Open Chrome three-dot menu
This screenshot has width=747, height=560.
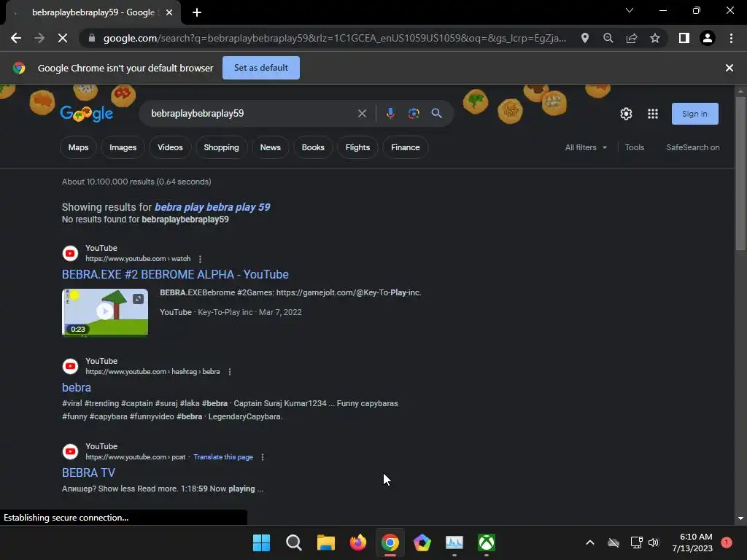click(x=731, y=38)
